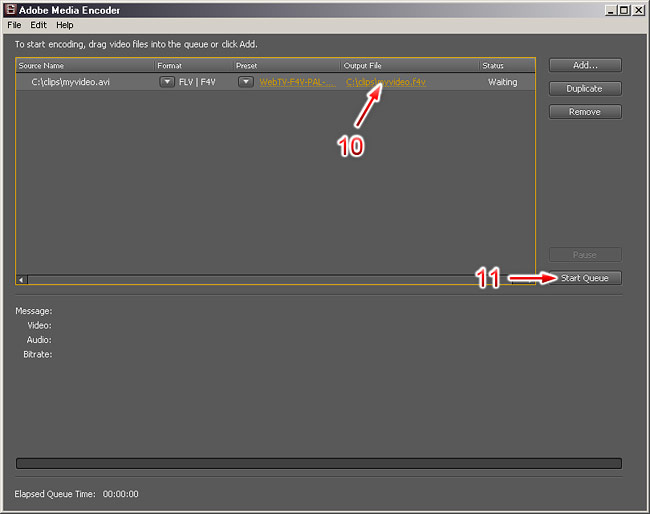Click the Preset column header
Screen dimensions: 650x514
287,65
